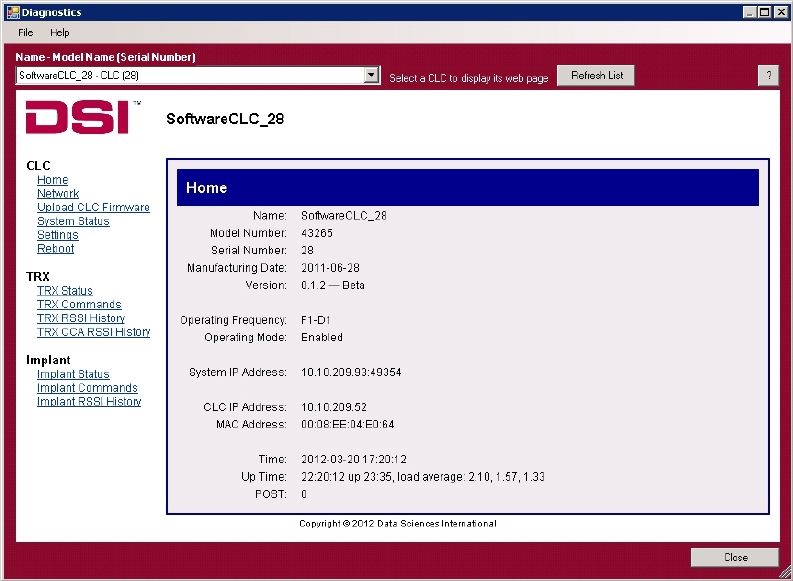
Task: Click the Time value 2012-03-20 17:20:12
Action: (x=354, y=459)
